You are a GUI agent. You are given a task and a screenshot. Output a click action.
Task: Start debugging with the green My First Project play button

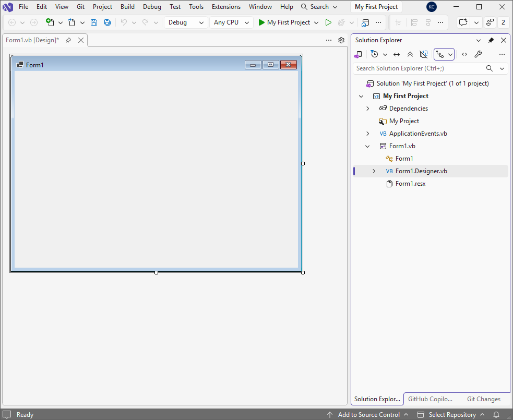coord(284,22)
